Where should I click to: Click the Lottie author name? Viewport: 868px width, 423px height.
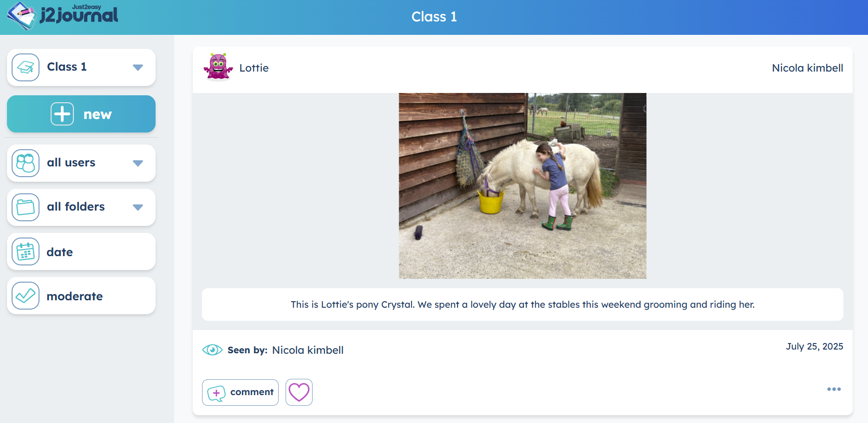tap(254, 68)
